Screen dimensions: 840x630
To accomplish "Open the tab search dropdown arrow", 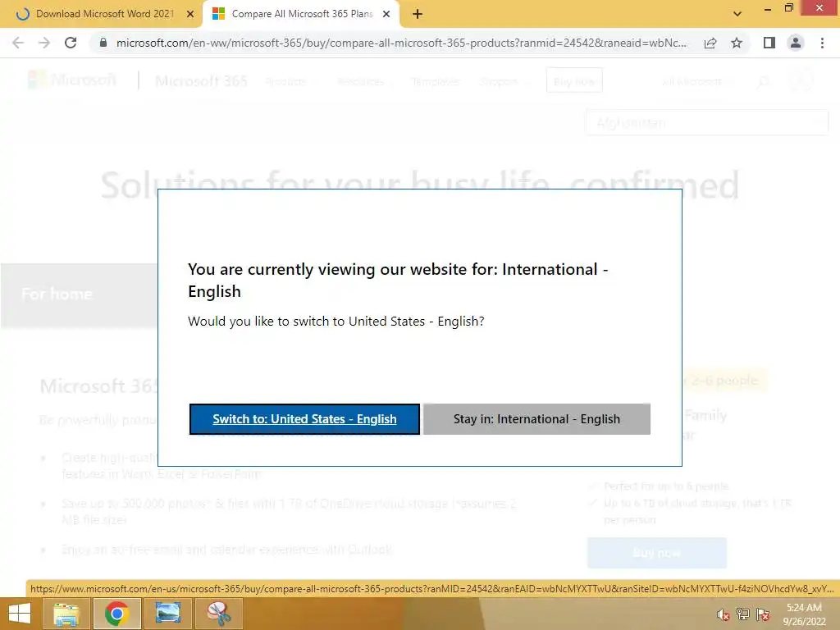I will pos(737,14).
